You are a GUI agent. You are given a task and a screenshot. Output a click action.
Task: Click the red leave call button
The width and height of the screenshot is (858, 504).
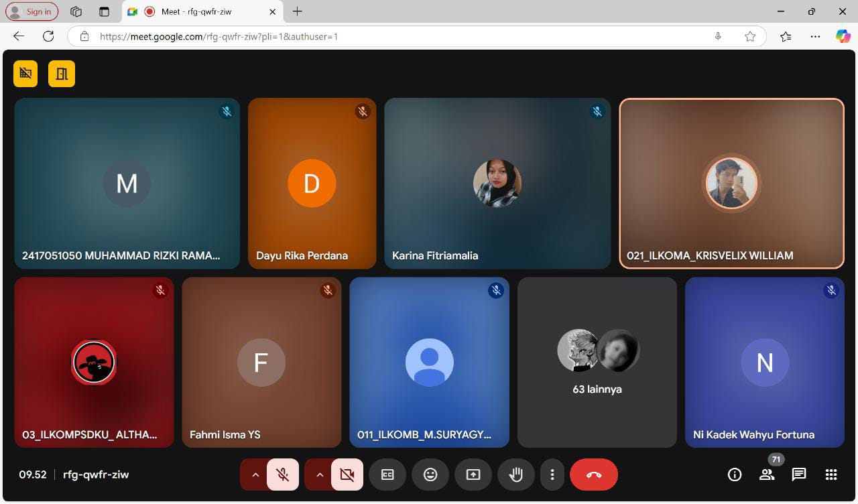point(593,475)
